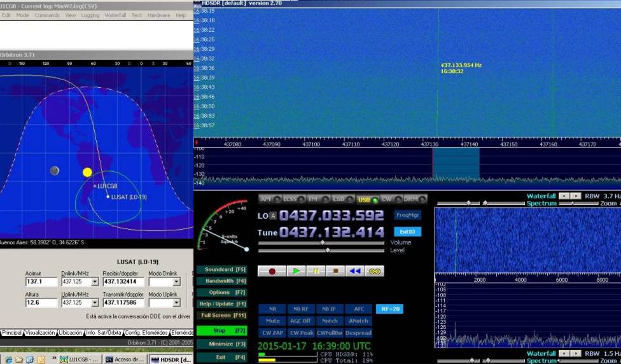621x364 pixels.
Task: Toggle the CW Peak button
Action: tap(301, 333)
